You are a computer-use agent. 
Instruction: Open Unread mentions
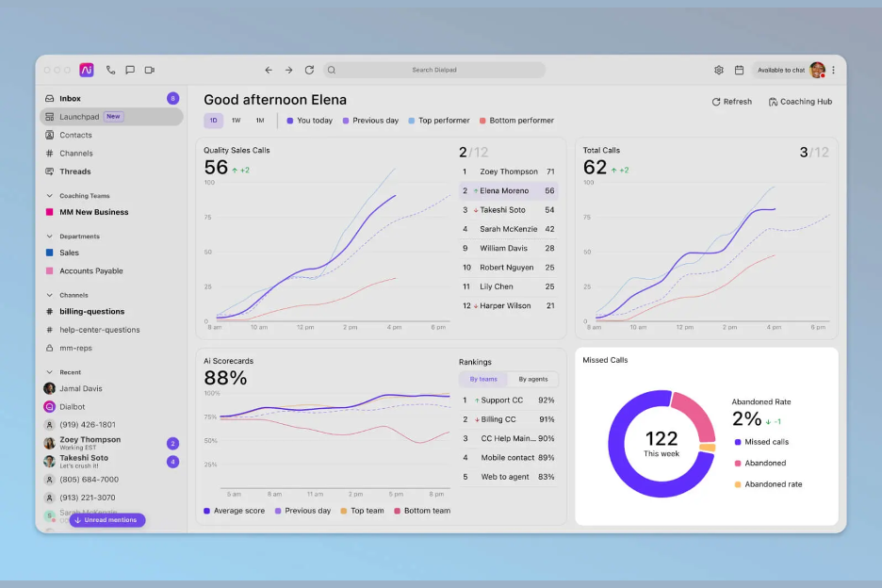tap(107, 519)
